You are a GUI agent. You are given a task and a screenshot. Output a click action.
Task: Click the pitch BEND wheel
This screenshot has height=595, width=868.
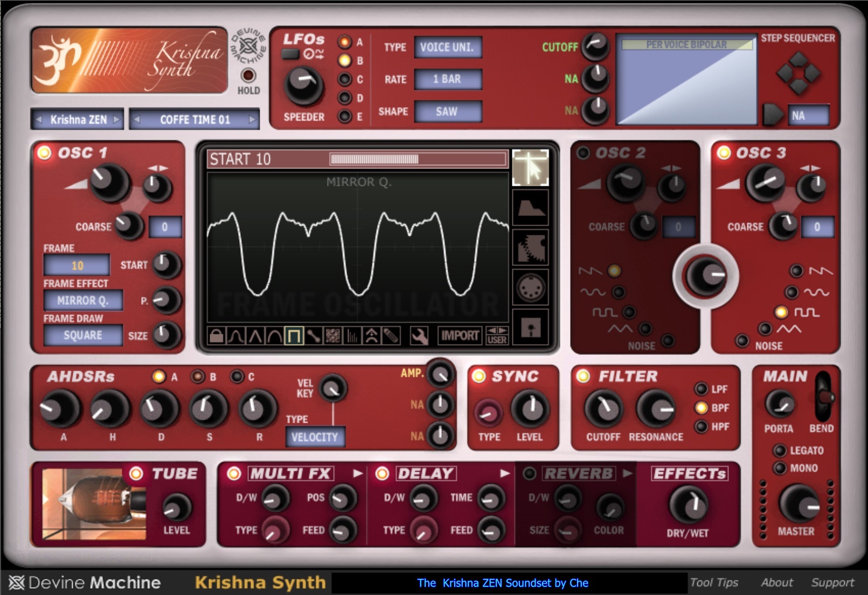(x=824, y=397)
